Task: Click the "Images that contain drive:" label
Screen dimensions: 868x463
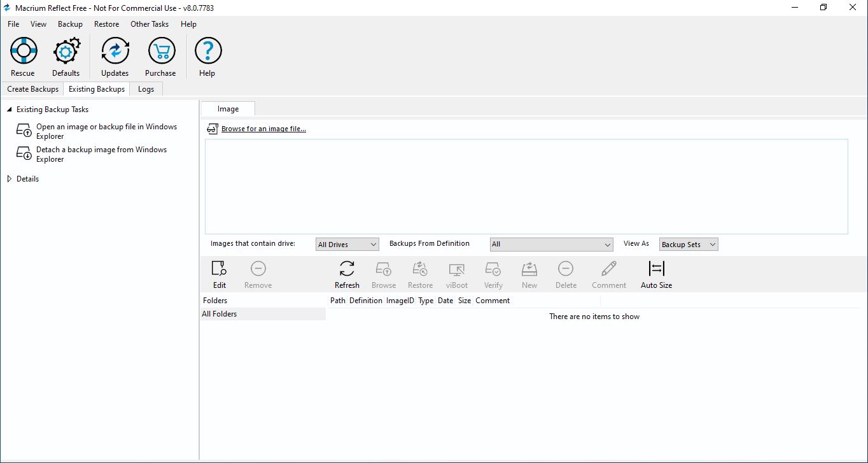Action: (253, 244)
